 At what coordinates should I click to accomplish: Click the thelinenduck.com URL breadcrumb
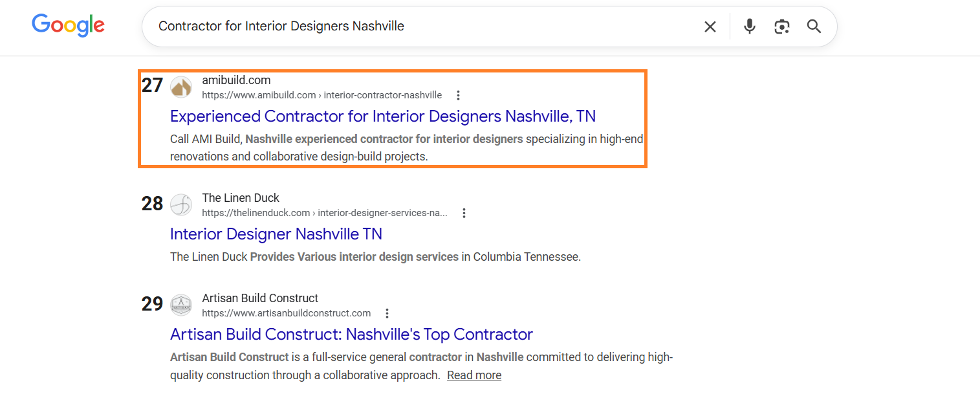325,213
